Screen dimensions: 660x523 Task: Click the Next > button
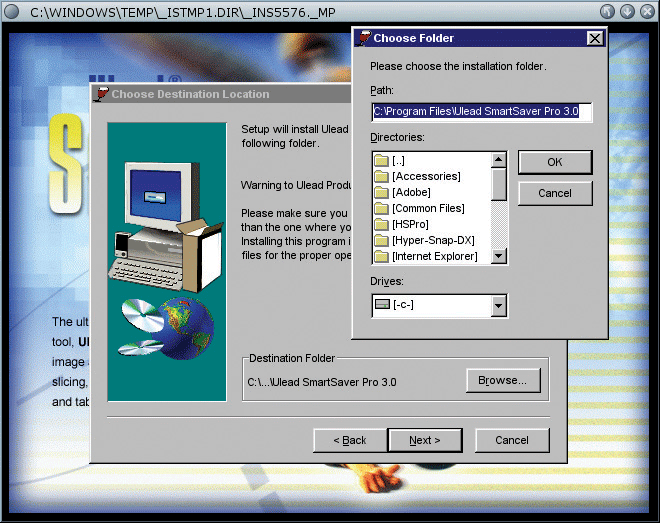tap(425, 440)
